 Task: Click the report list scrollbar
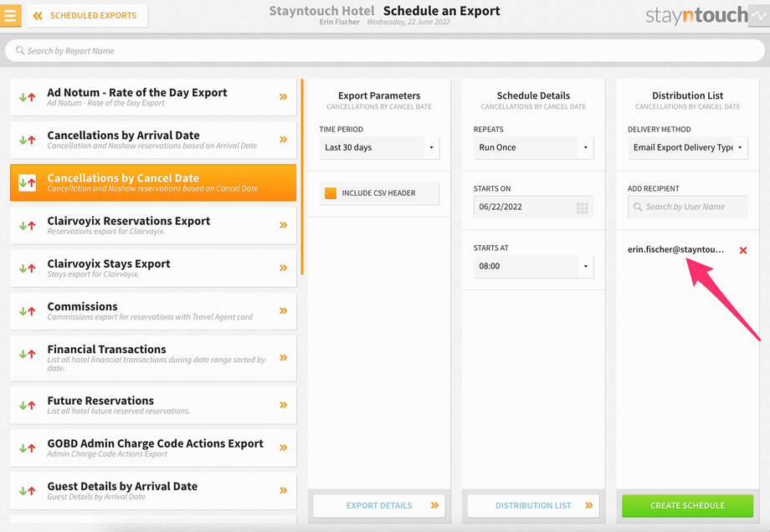pos(302,176)
